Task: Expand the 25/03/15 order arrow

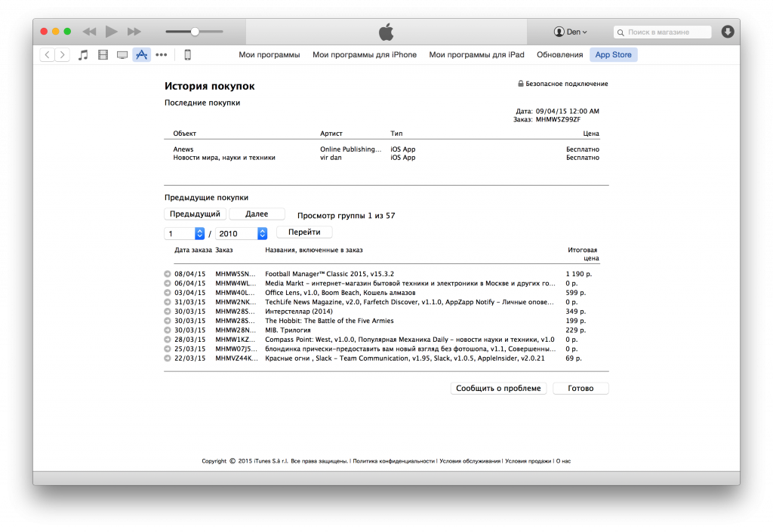Action: tap(168, 349)
